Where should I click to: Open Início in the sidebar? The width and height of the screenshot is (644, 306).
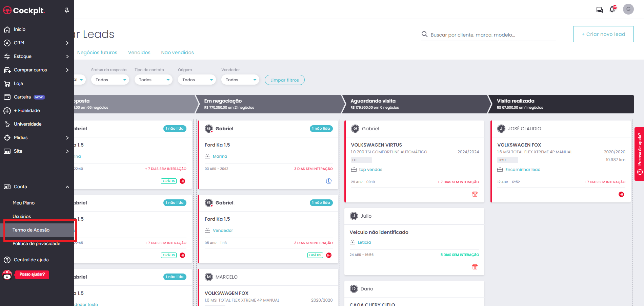click(20, 29)
